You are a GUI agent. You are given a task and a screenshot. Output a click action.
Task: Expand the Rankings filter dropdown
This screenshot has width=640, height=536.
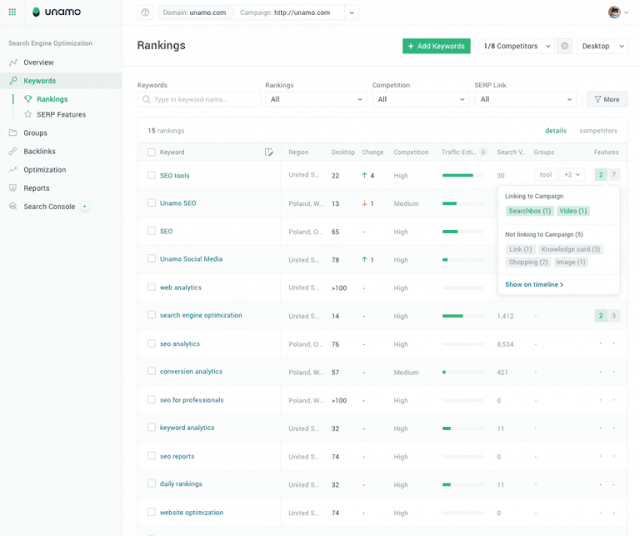pyautogui.click(x=316, y=99)
